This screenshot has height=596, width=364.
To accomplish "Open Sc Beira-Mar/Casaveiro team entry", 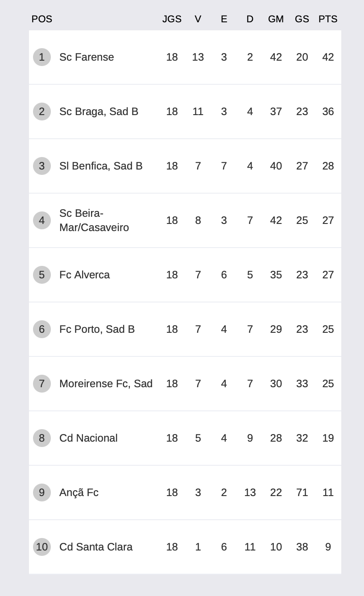I will point(94,220).
